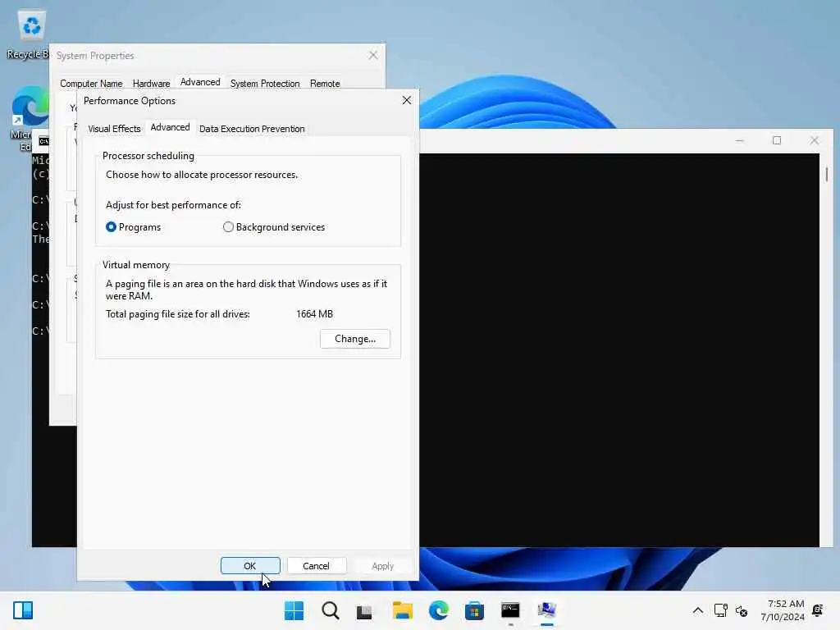This screenshot has height=630, width=840.
Task: Open the Data Execution Prevention tab
Action: (x=252, y=129)
